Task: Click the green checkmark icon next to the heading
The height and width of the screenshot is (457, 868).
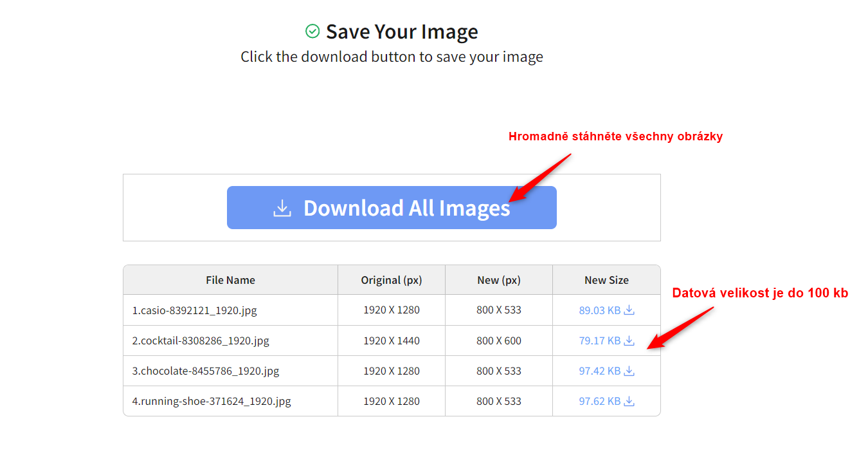Action: (x=312, y=31)
